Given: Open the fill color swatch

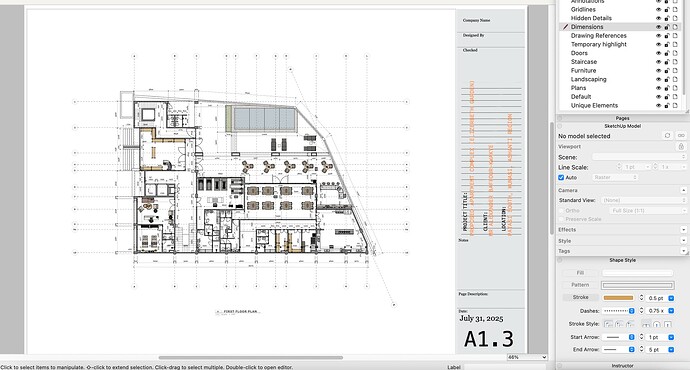Looking at the screenshot, I should tap(638, 273).
